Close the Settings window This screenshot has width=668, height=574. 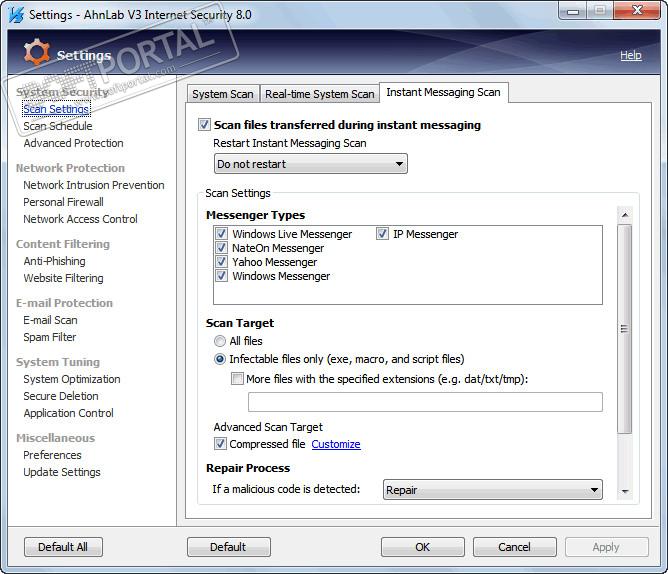(x=637, y=11)
